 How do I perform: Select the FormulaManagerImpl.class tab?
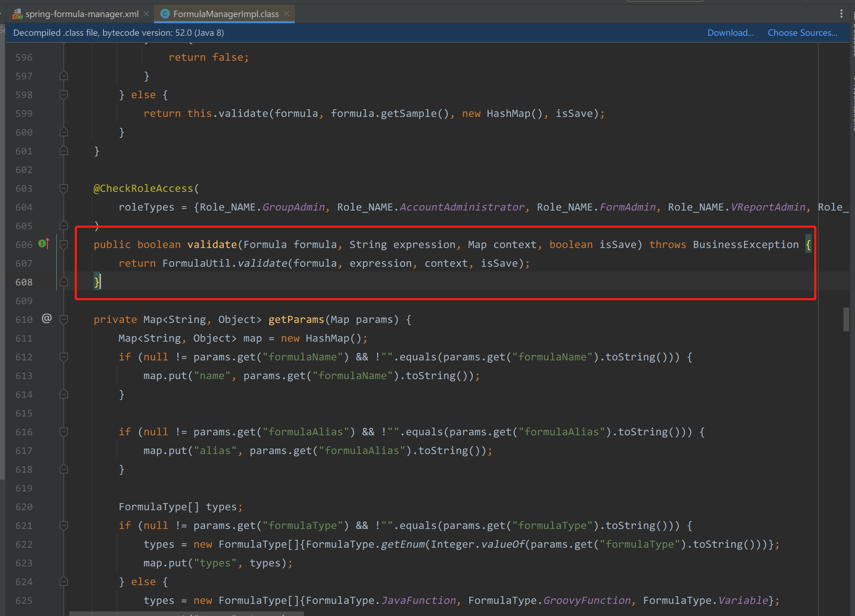(225, 14)
